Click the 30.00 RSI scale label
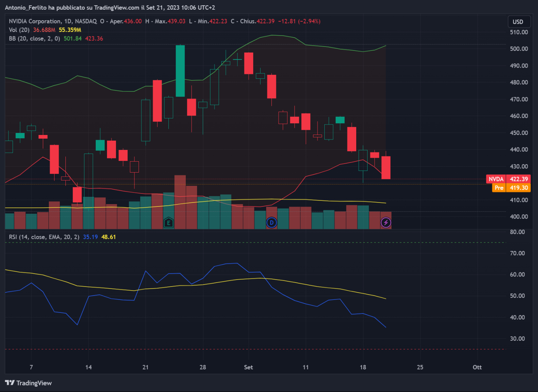The height and width of the screenshot is (392, 538). click(x=517, y=338)
